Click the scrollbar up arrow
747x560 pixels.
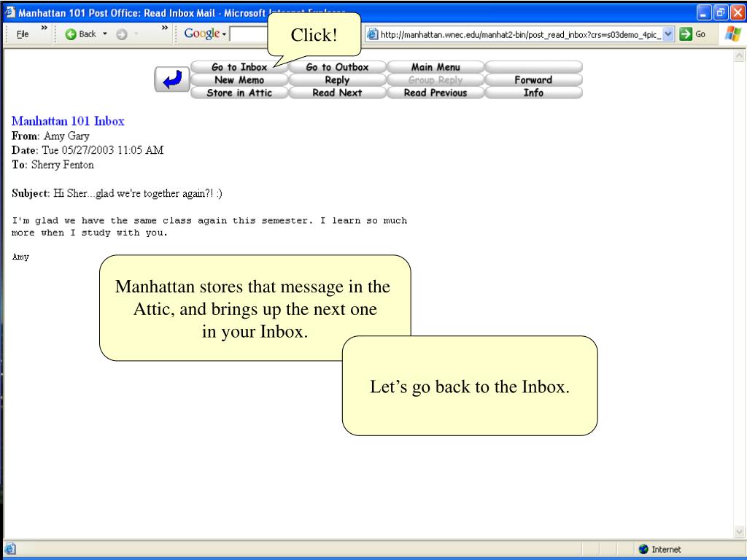click(x=739, y=56)
